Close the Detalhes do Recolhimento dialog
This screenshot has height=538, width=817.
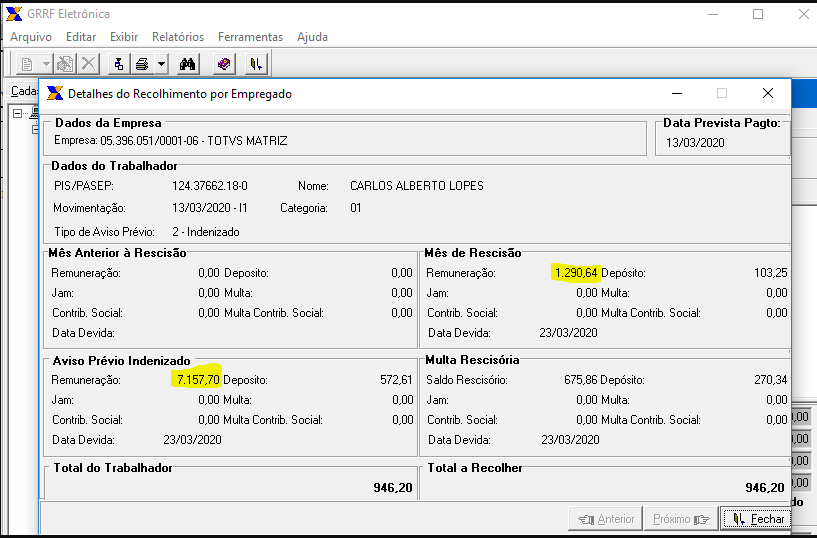[x=768, y=93]
